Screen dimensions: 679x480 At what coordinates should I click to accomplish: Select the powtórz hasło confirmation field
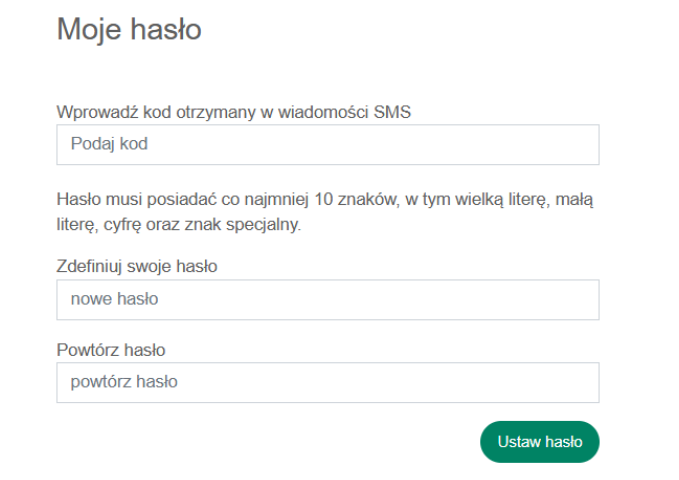327,382
